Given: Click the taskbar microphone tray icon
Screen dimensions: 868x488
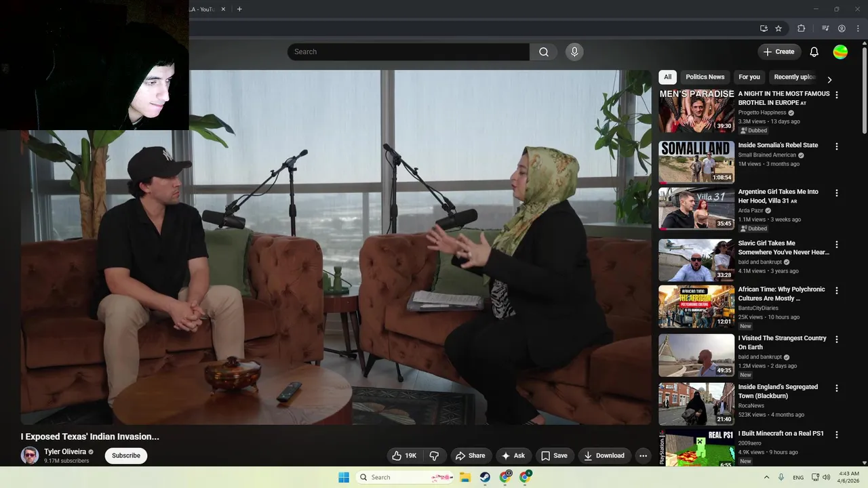Looking at the screenshot, I should [x=781, y=477].
